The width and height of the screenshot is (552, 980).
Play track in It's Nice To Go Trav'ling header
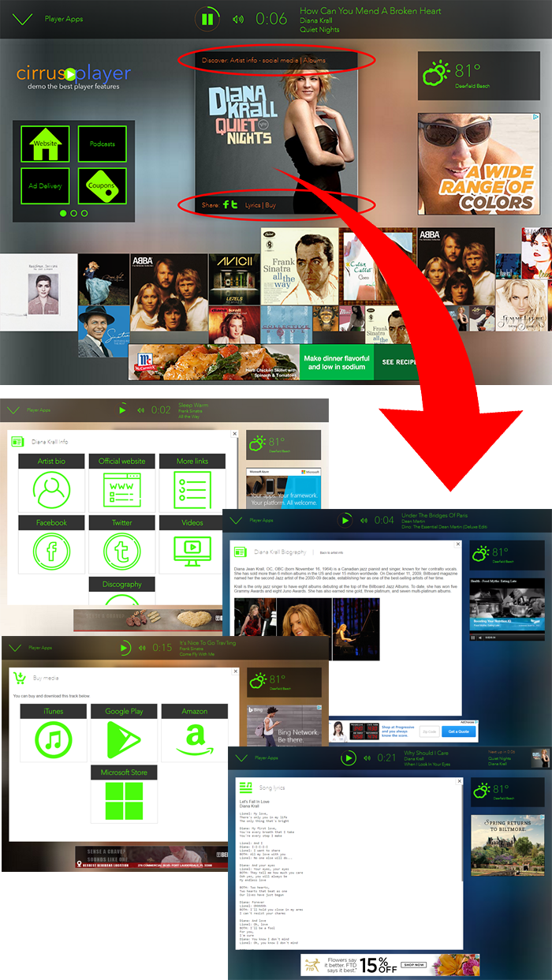pos(125,648)
